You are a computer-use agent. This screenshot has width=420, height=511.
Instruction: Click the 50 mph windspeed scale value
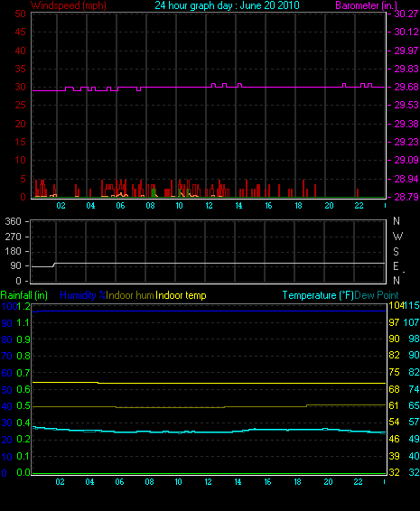(20, 14)
